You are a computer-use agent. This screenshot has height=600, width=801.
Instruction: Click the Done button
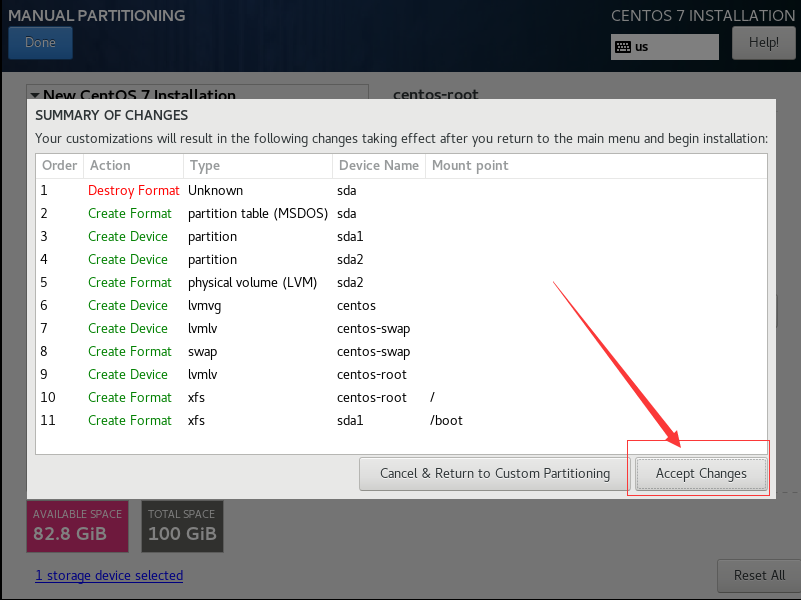tap(40, 42)
